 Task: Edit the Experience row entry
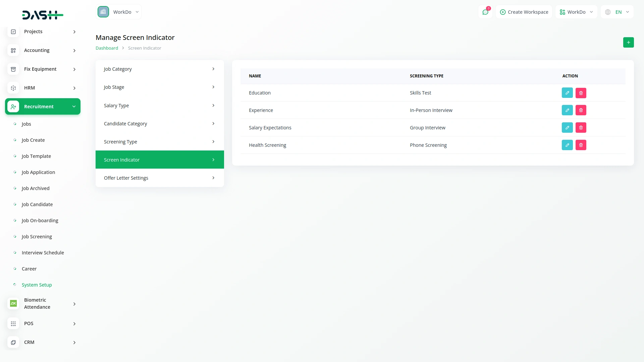567,110
